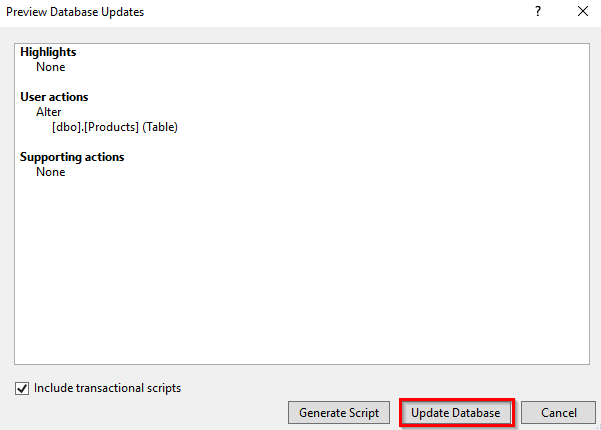Screen dimensions: 601x430
Task: Select the Highlights heading in preview
Action: coord(48,52)
